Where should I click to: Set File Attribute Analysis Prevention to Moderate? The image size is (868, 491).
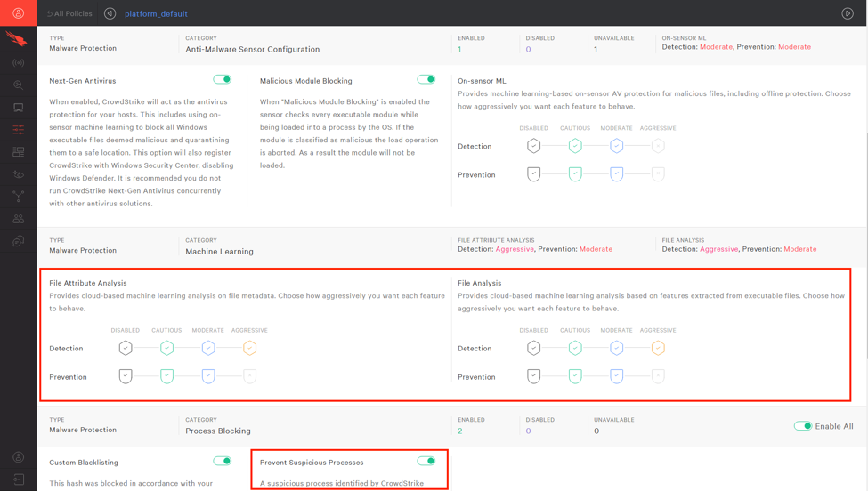[208, 376]
